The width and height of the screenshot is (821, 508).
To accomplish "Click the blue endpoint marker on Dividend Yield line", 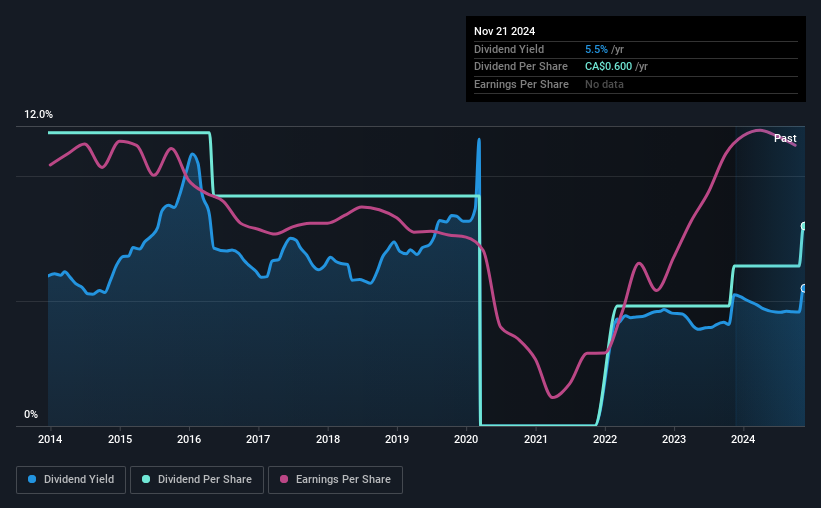I will (x=803, y=288).
